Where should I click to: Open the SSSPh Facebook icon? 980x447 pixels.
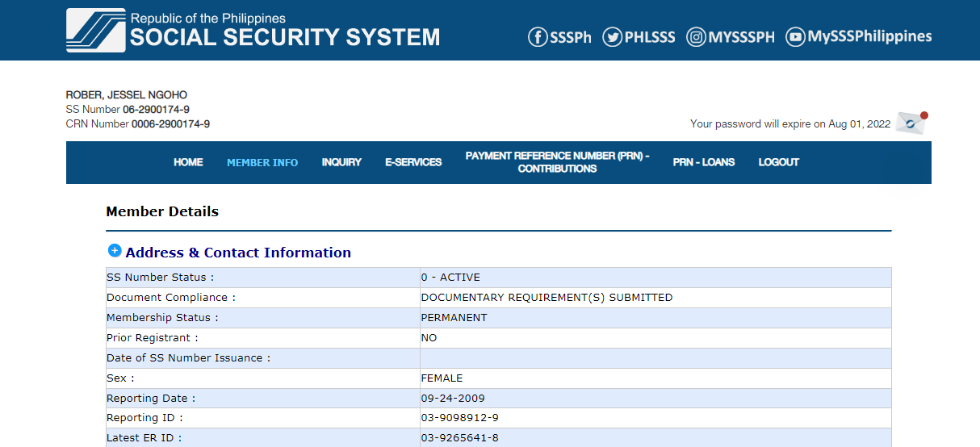tap(538, 37)
